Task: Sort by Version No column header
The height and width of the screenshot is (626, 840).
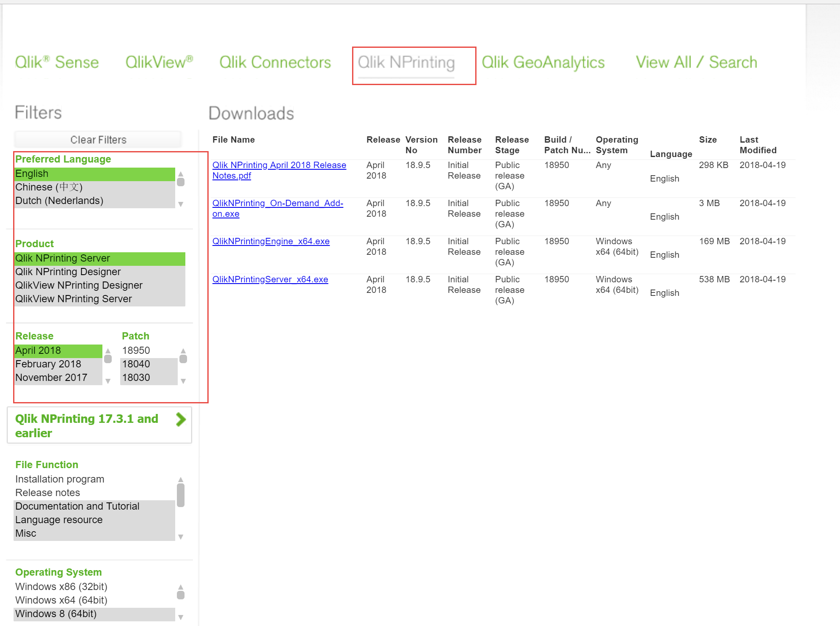Action: 421,145
